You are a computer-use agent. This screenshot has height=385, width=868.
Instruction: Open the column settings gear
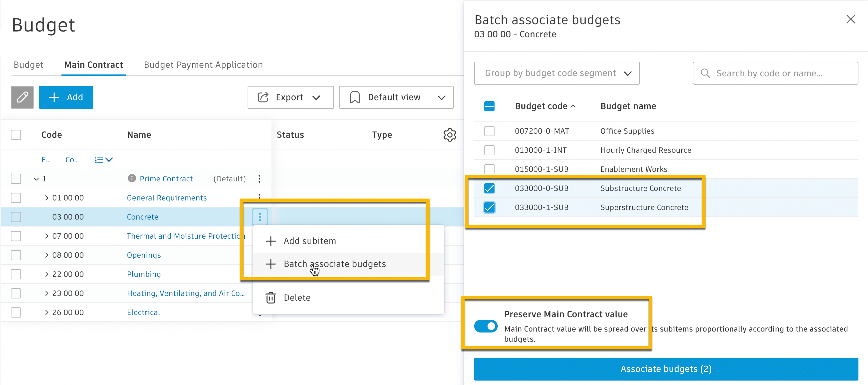(x=450, y=135)
